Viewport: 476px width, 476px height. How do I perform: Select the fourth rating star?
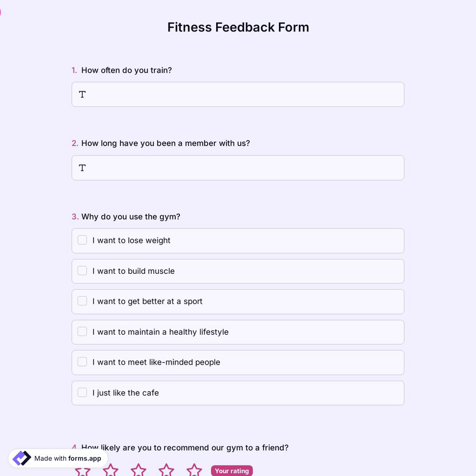coord(166,471)
